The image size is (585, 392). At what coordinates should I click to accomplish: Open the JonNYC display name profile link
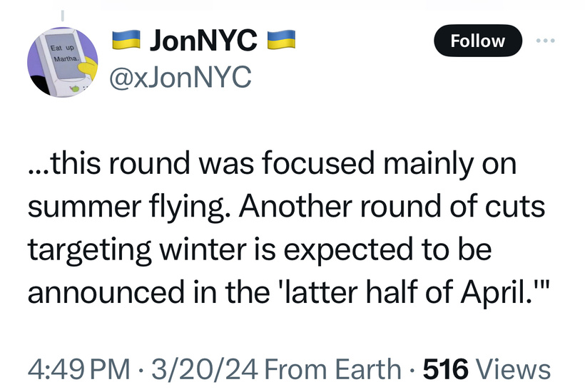(x=203, y=40)
